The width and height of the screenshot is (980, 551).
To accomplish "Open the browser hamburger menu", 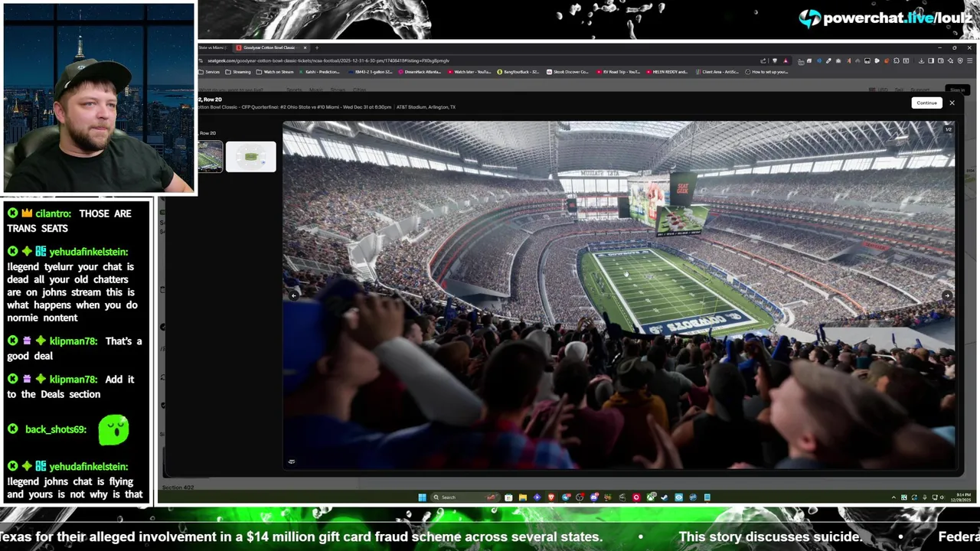I will point(969,60).
